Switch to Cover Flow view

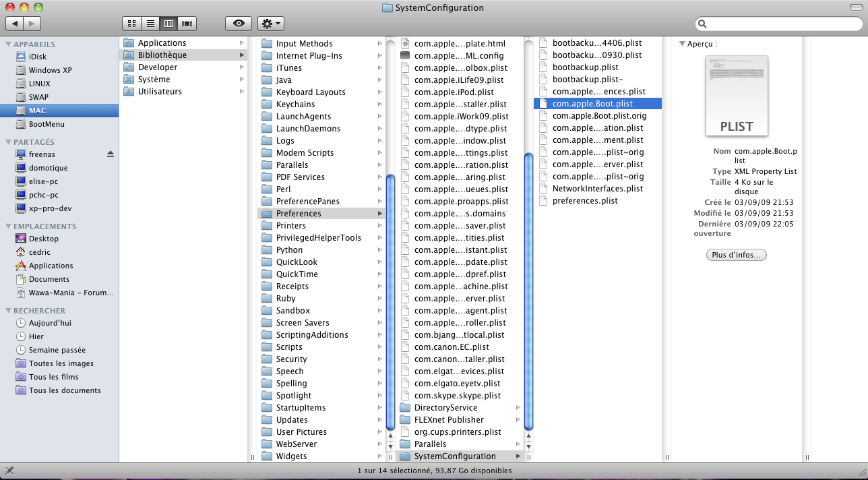(187, 24)
